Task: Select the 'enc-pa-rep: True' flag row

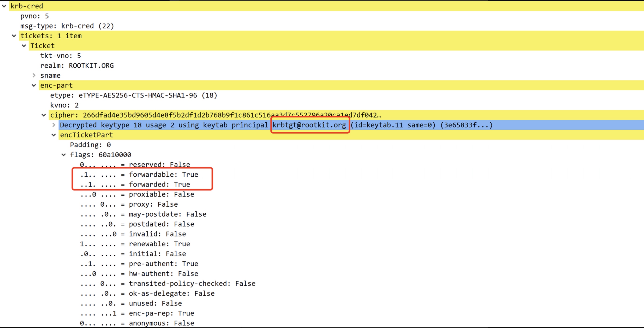Action: point(162,313)
